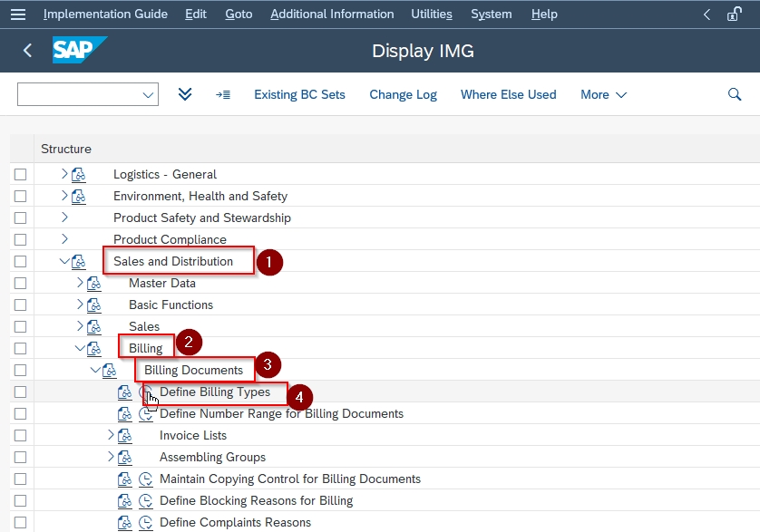Click the IMG documentation icon for Define Billing Types
This screenshot has width=760, height=532.
[x=126, y=392]
